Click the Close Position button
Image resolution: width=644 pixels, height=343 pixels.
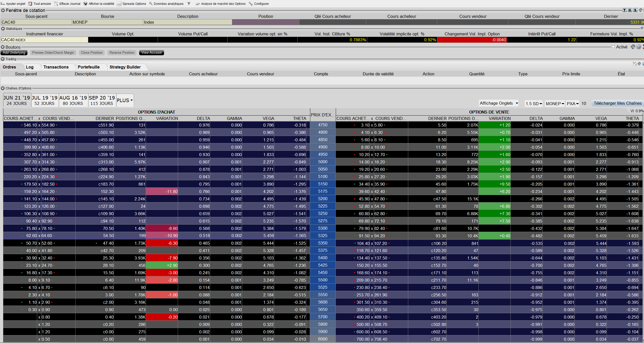click(x=92, y=53)
